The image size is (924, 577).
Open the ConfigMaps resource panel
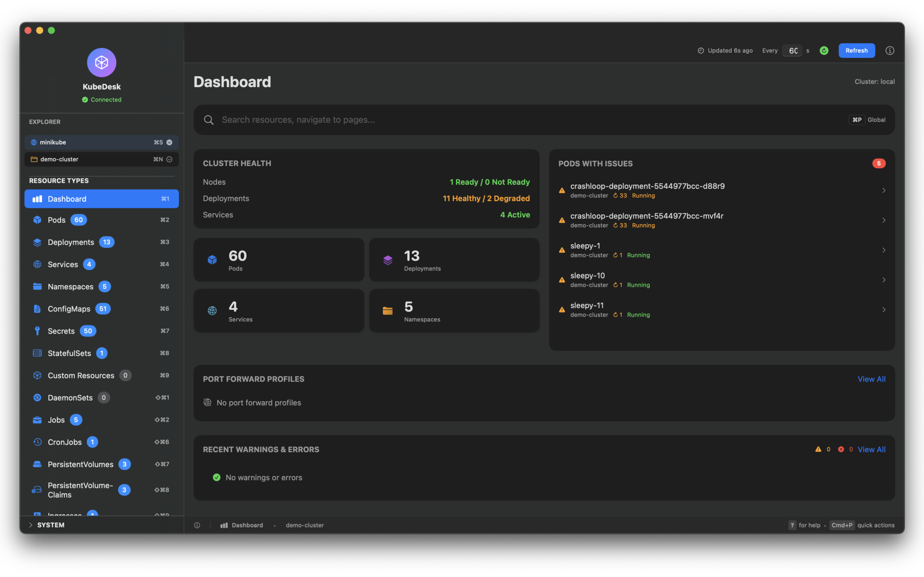point(69,309)
